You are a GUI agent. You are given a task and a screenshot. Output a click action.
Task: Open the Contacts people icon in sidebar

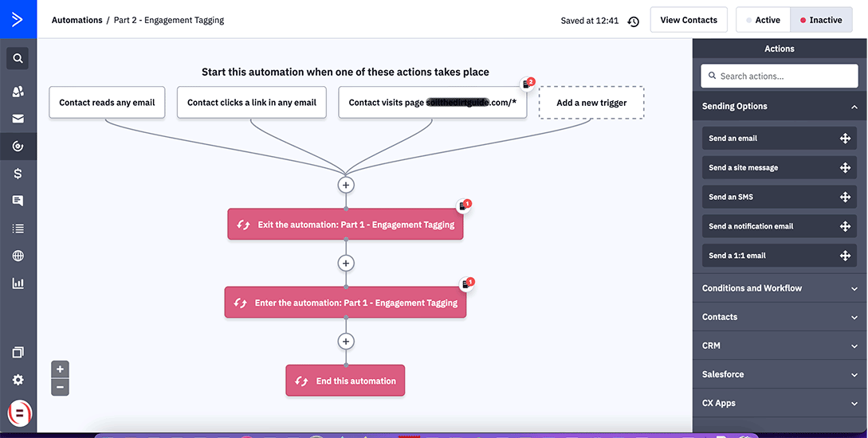pos(18,92)
